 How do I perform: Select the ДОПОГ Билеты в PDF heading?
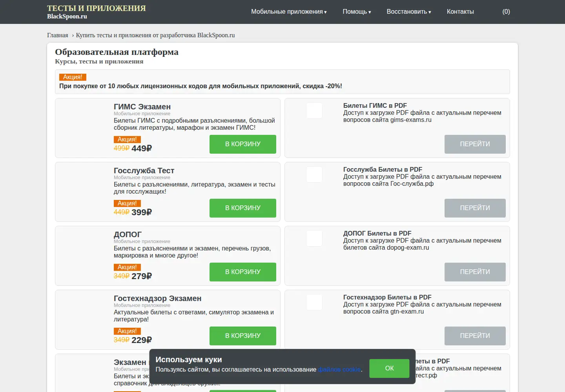pyautogui.click(x=377, y=233)
